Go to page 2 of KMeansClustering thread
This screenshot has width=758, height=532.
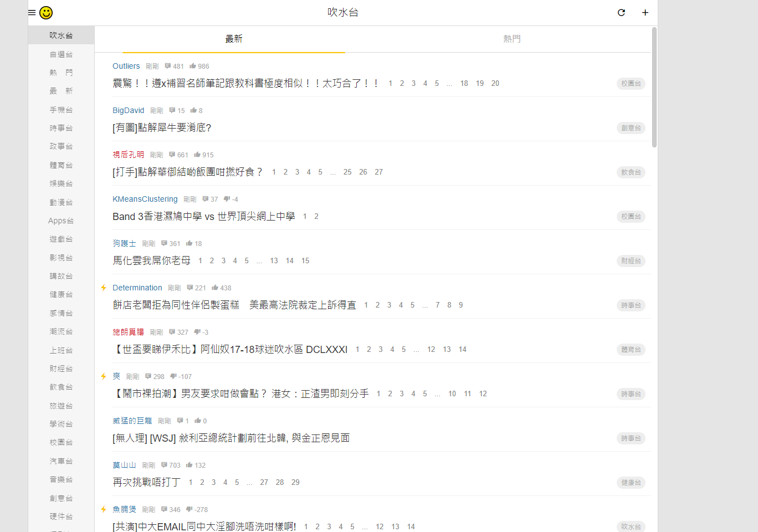click(316, 216)
